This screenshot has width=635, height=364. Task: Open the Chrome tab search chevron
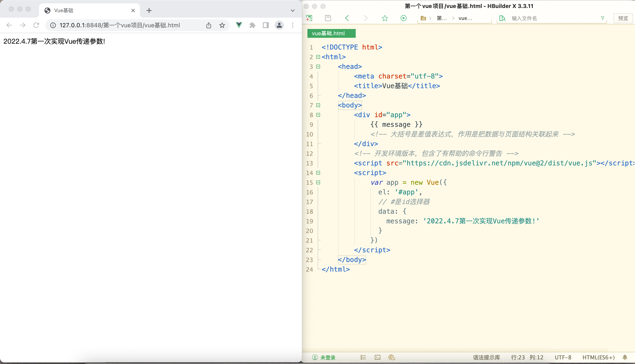tap(293, 10)
